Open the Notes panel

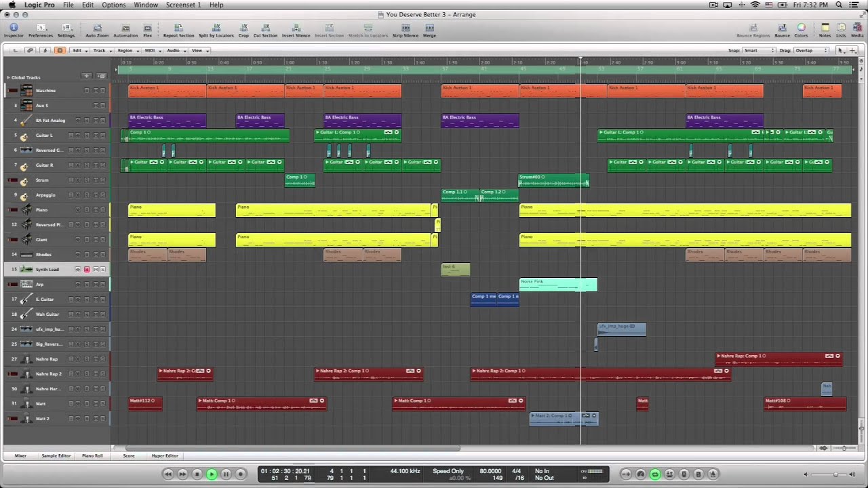(x=825, y=30)
